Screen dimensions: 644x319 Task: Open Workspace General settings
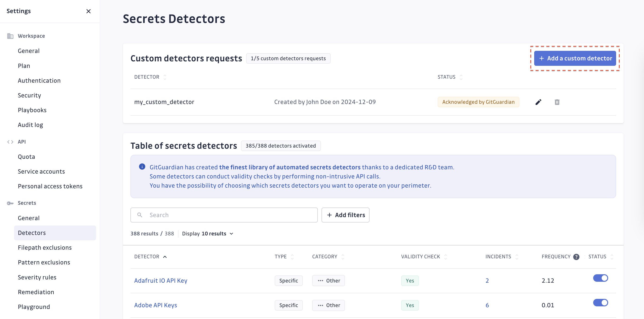[x=29, y=51]
